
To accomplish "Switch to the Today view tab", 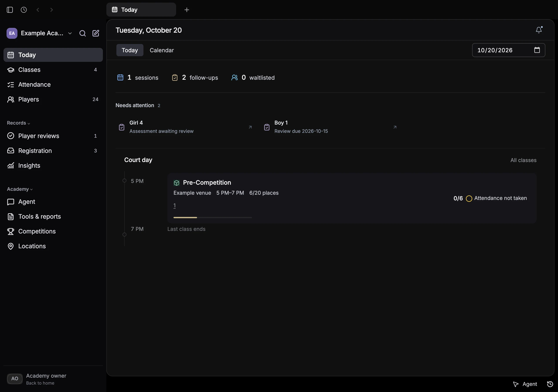I will pyautogui.click(x=130, y=50).
